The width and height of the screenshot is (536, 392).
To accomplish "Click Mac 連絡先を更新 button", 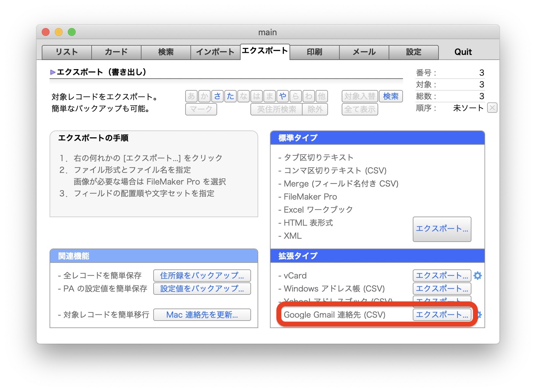I will [x=202, y=315].
